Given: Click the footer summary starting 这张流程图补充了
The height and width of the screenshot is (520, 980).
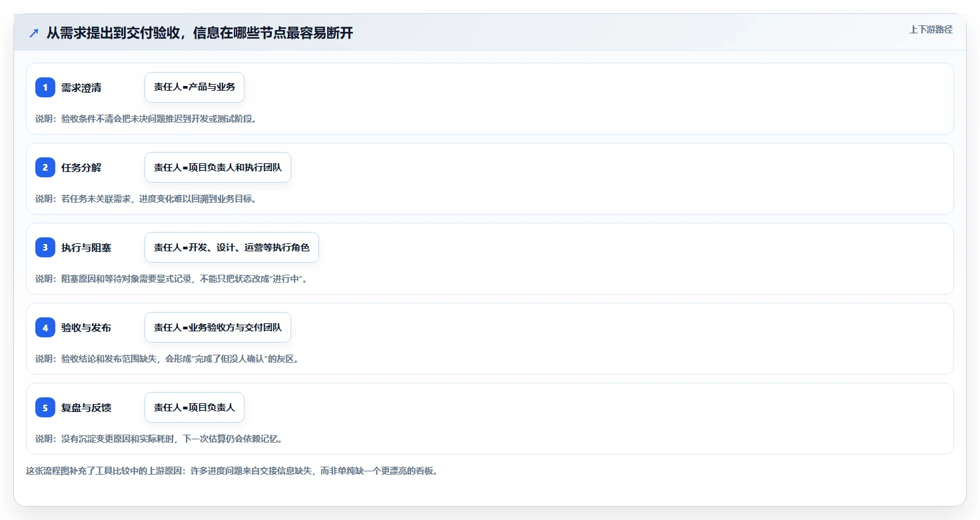Looking at the screenshot, I should pyautogui.click(x=232, y=471).
